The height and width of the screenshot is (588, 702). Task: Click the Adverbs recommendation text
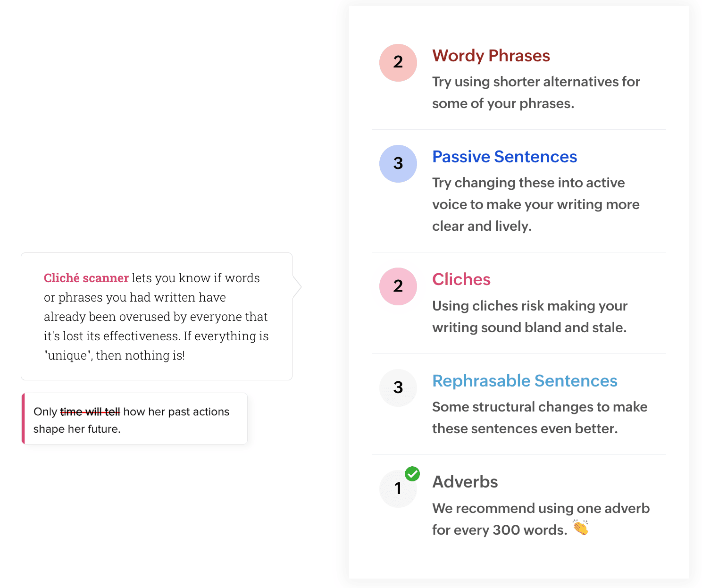tap(541, 519)
